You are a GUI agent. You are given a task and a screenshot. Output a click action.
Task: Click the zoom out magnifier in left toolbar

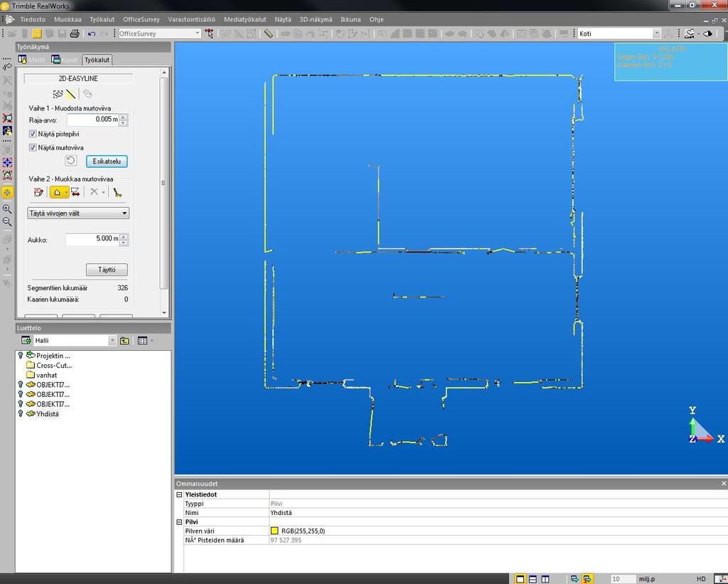coord(7,222)
